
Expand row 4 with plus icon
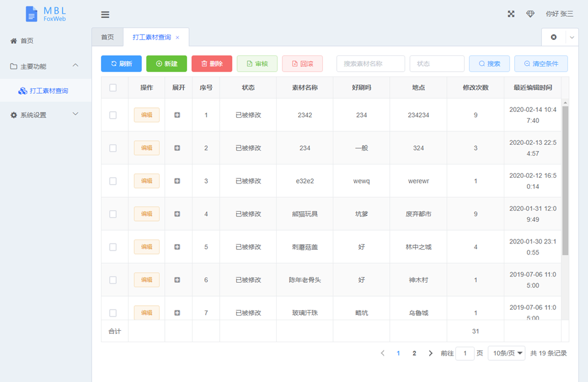[x=178, y=214]
